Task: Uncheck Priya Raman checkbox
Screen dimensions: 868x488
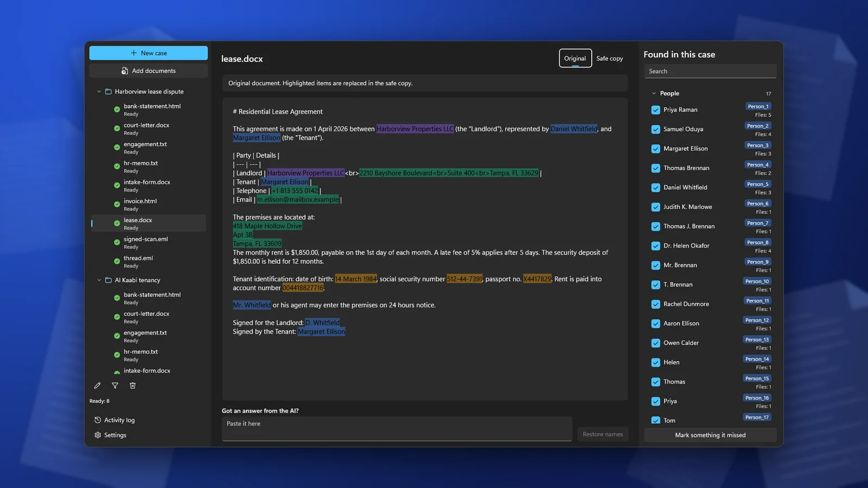Action: (656, 110)
